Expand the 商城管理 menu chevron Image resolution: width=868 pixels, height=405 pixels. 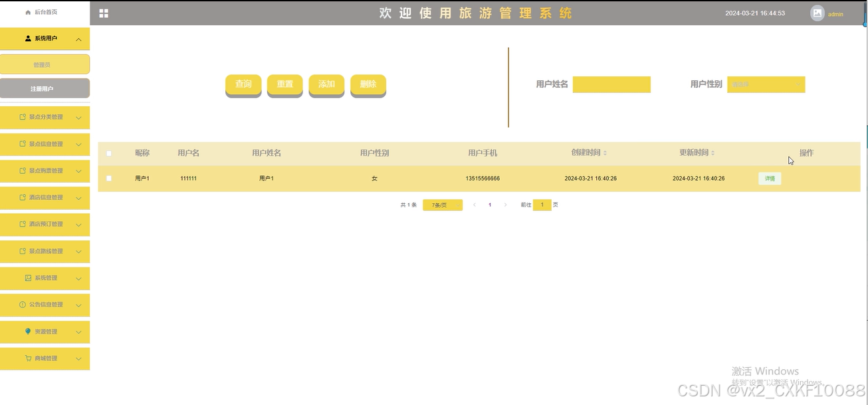[78, 359]
